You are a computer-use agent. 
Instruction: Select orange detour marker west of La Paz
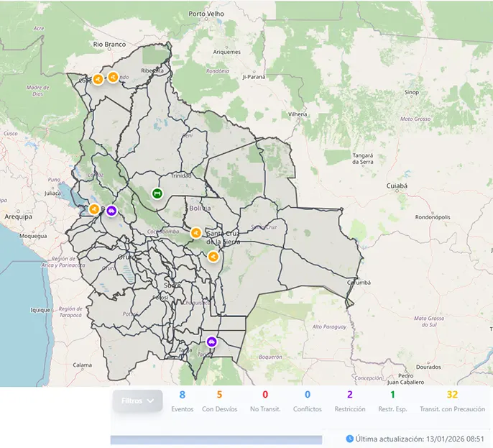94,209
